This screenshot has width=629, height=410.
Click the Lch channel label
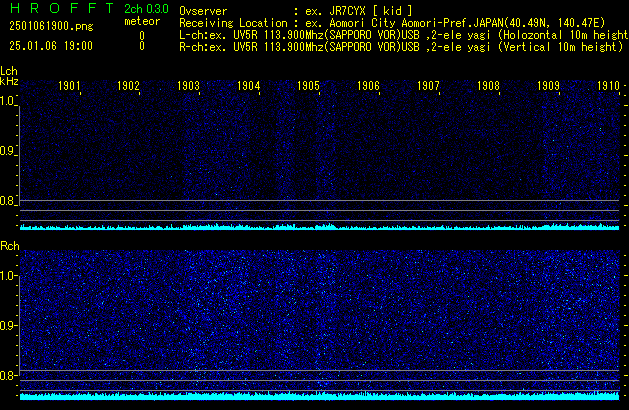click(9, 71)
